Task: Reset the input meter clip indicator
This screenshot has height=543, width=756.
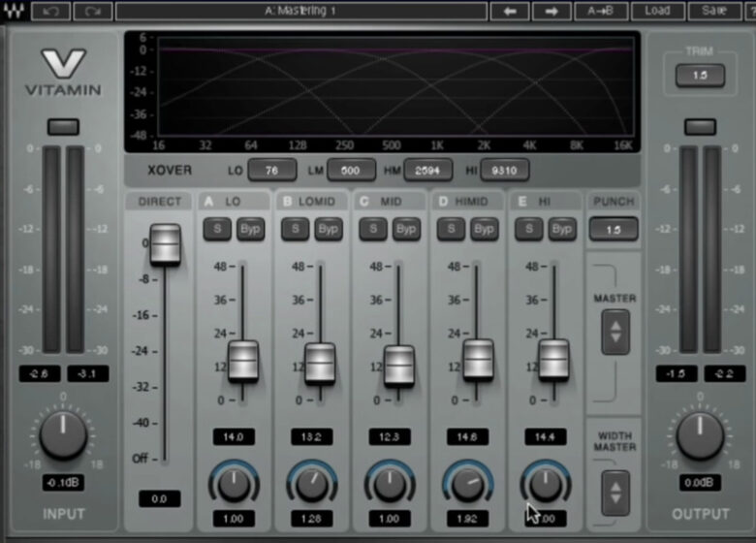Action: coord(63,127)
